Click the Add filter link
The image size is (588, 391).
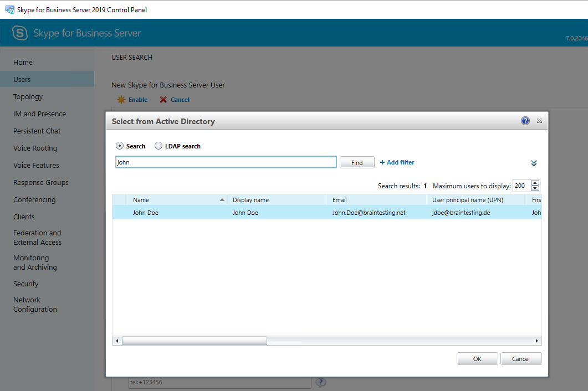click(x=397, y=162)
